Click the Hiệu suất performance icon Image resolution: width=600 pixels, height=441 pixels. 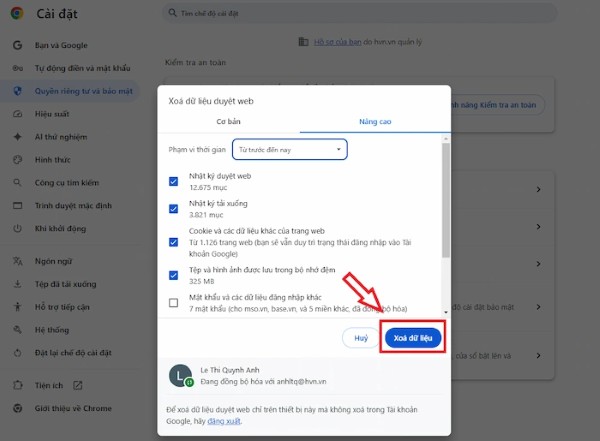click(17, 113)
